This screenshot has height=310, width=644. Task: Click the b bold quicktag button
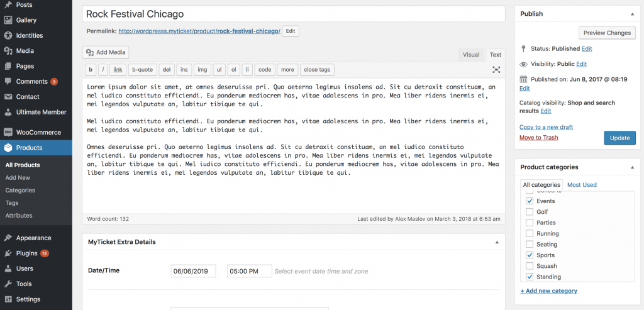[91, 70]
